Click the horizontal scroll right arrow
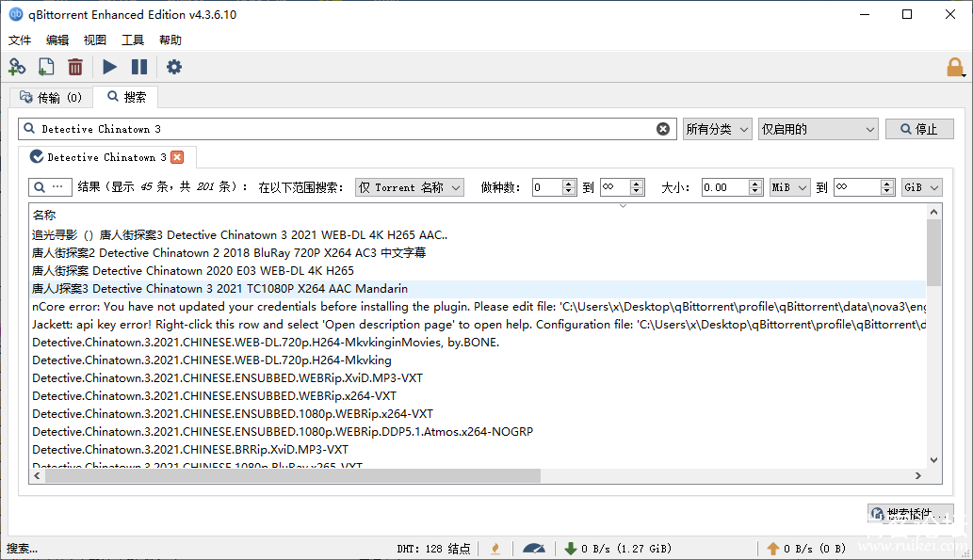 [x=918, y=475]
